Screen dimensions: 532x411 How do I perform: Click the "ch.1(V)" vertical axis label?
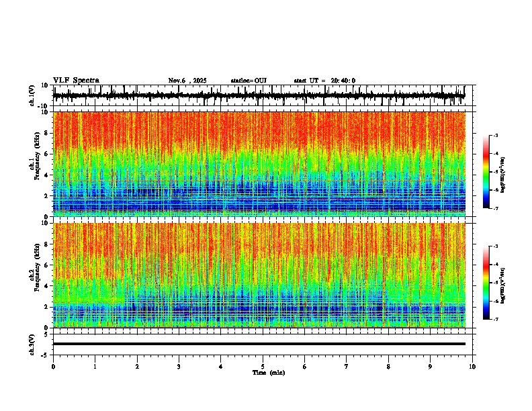32,95
